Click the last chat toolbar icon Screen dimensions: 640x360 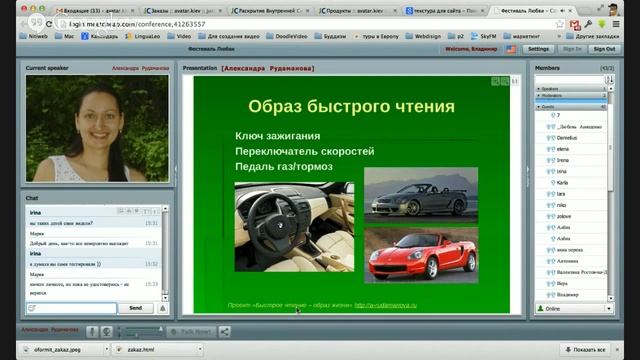(155, 211)
